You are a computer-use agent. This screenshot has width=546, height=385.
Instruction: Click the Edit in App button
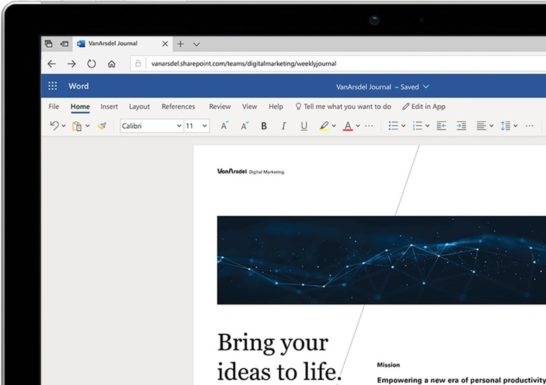424,107
